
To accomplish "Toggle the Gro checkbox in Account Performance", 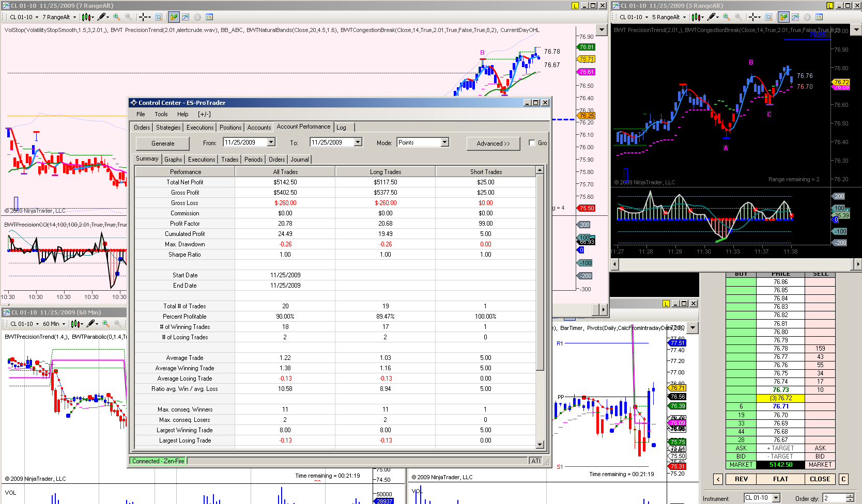I will [532, 143].
